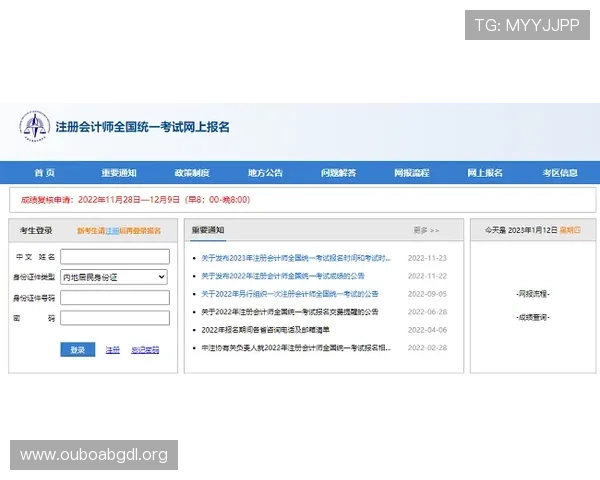Screen dimensions: 600x480
Task: Click the -网报流程- link in the right panel
Action: tap(533, 294)
